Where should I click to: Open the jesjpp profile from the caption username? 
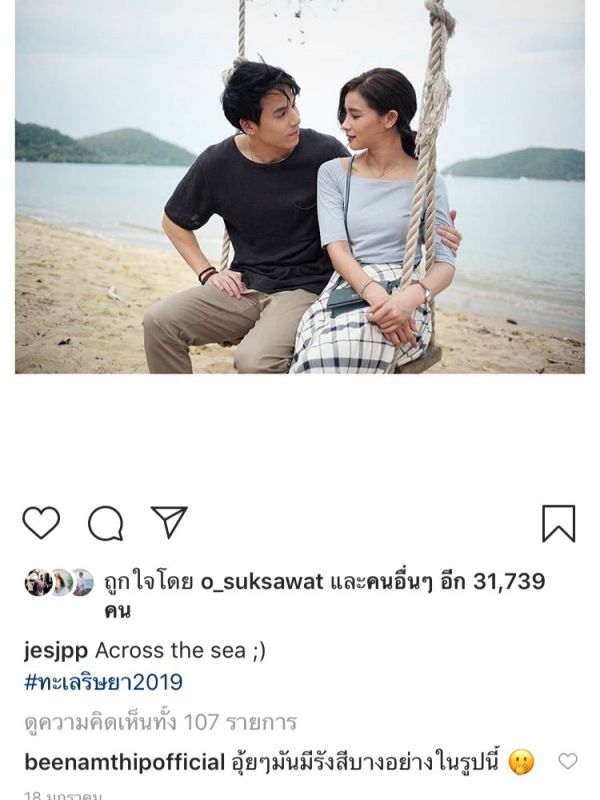pos(56,652)
